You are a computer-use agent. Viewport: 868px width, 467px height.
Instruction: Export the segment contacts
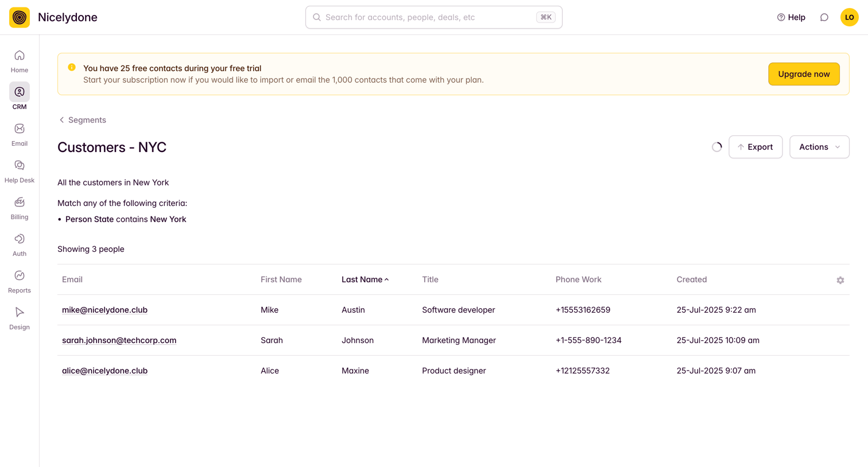pos(755,147)
